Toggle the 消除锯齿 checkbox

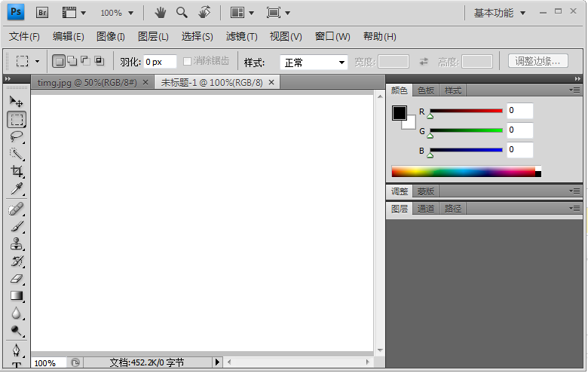pyautogui.click(x=187, y=61)
